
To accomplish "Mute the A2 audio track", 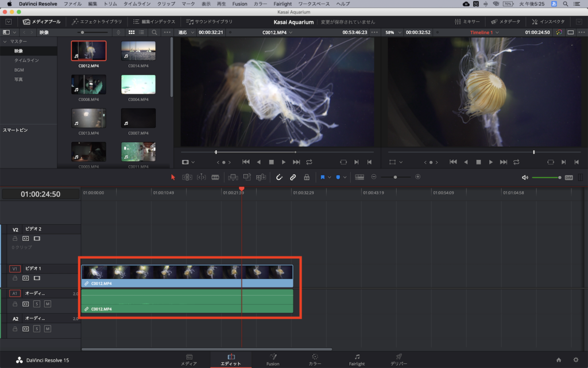I will click(48, 329).
